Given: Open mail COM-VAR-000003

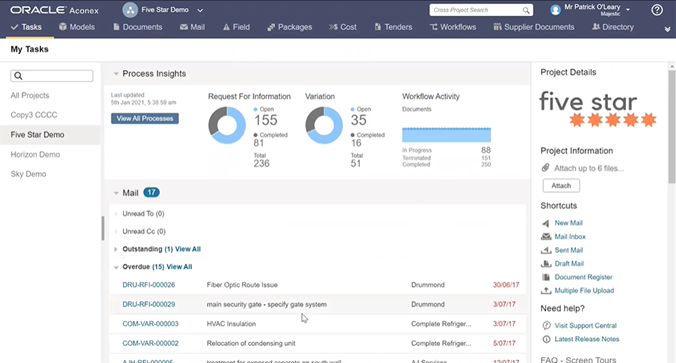Looking at the screenshot, I should (150, 324).
